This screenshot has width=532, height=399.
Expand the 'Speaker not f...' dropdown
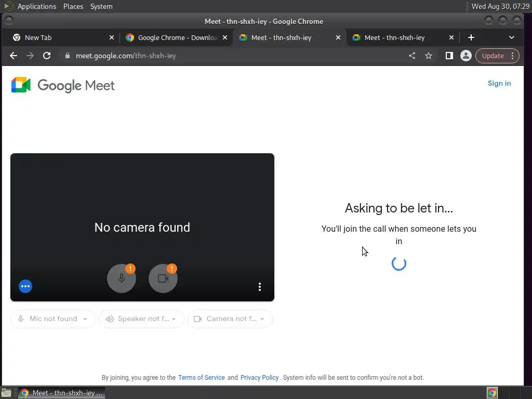(x=141, y=319)
